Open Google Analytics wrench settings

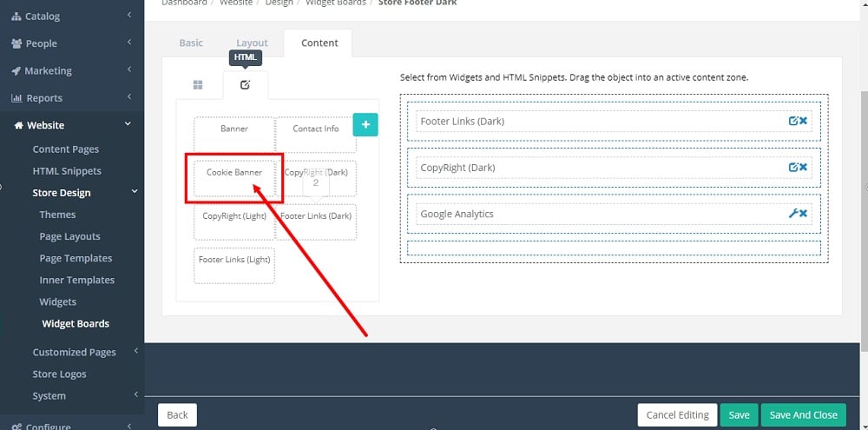tap(793, 214)
